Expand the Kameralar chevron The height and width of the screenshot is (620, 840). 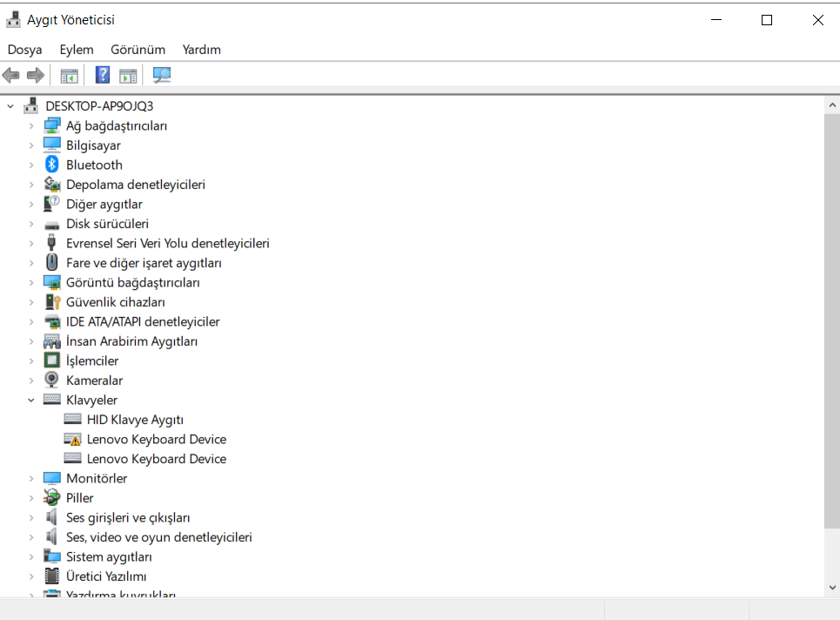[31, 381]
